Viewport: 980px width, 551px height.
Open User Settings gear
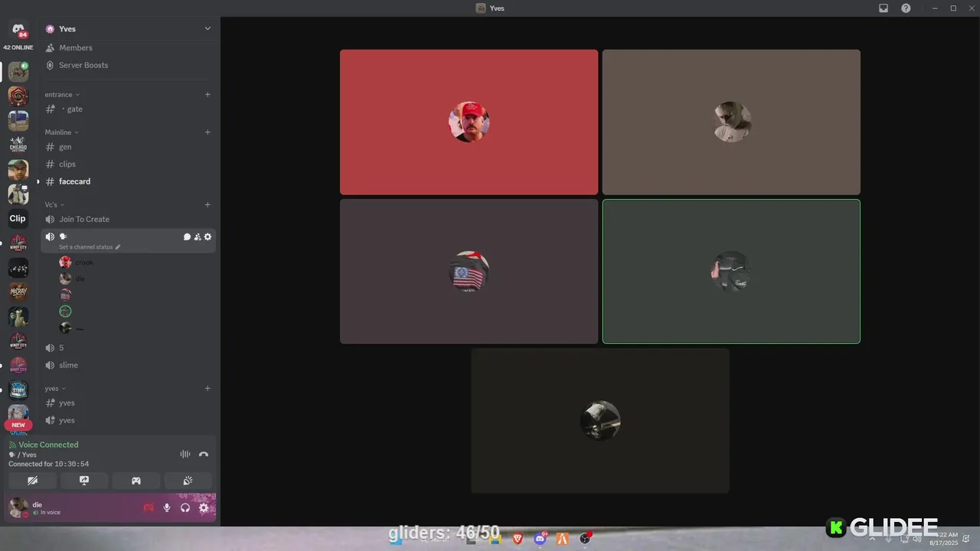pyautogui.click(x=204, y=507)
